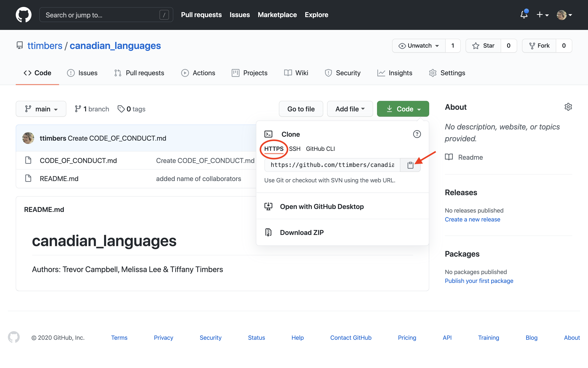This screenshot has height=368, width=588.
Task: View forks count 0
Action: point(564,46)
